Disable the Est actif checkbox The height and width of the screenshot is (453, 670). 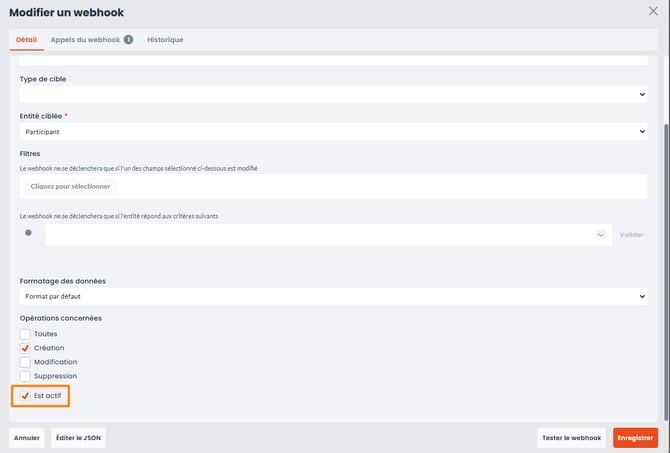(25, 396)
